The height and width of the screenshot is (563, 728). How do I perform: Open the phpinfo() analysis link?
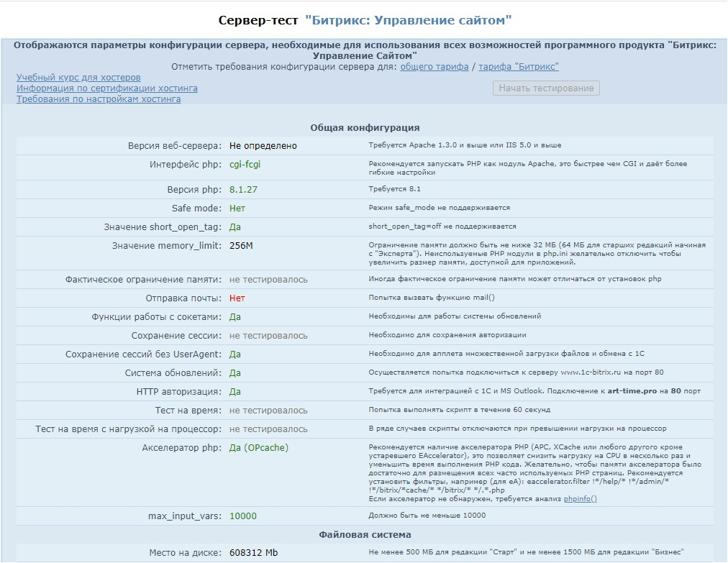tap(580, 498)
